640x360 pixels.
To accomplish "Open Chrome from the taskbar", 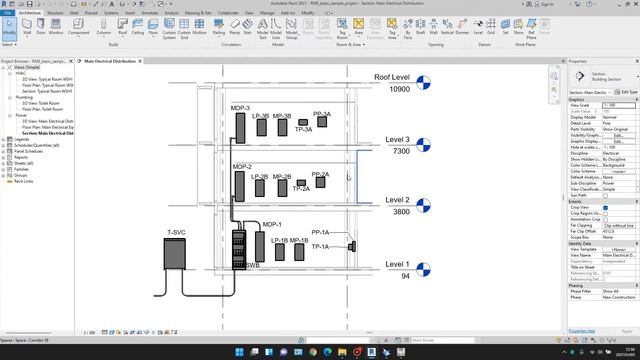I will 313,352.
